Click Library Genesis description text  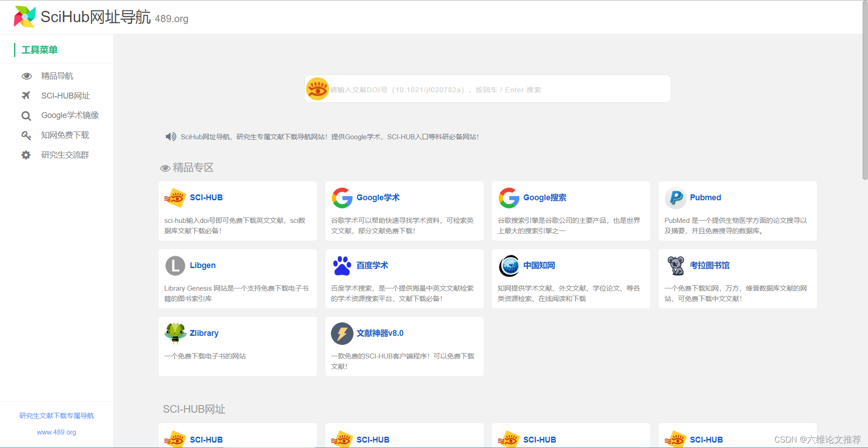(x=236, y=293)
